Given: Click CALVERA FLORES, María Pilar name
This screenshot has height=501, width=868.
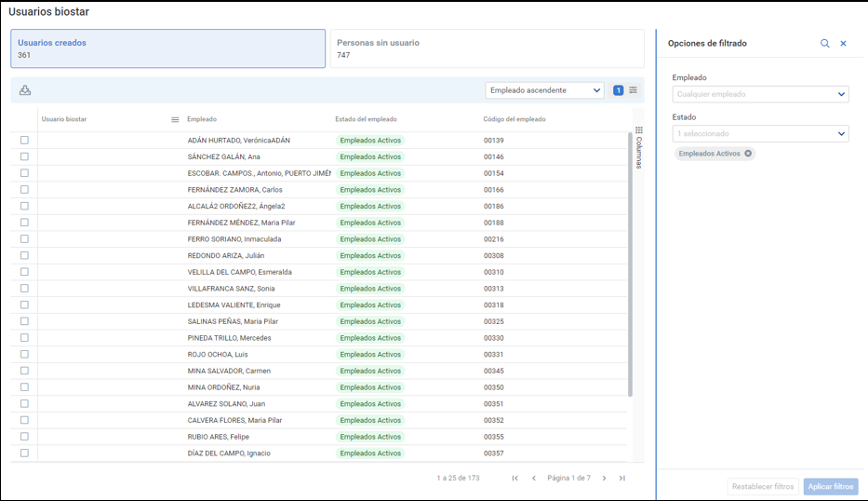Looking at the screenshot, I should 234,420.
